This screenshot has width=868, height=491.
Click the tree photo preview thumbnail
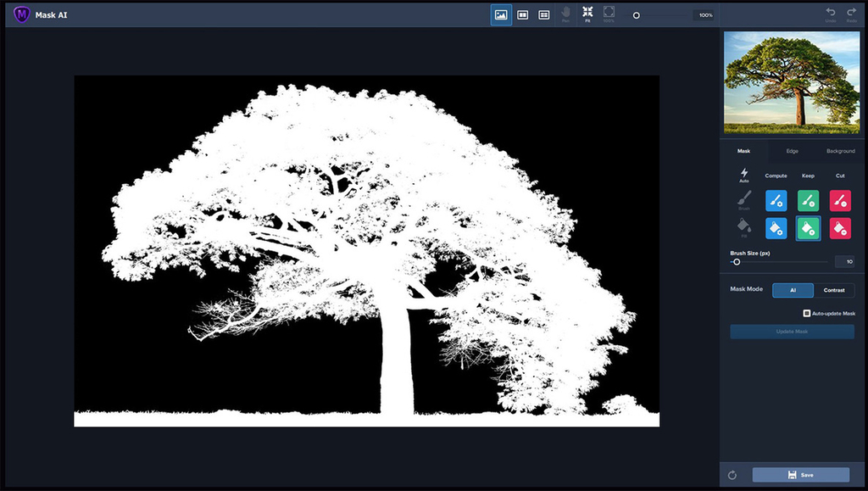(792, 82)
